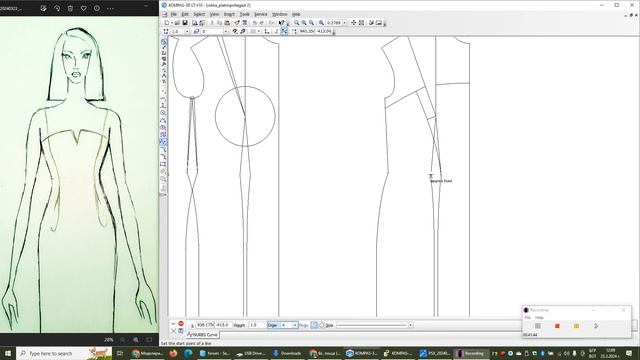
Task: Open the layer number dropdown
Action: coord(225,31)
